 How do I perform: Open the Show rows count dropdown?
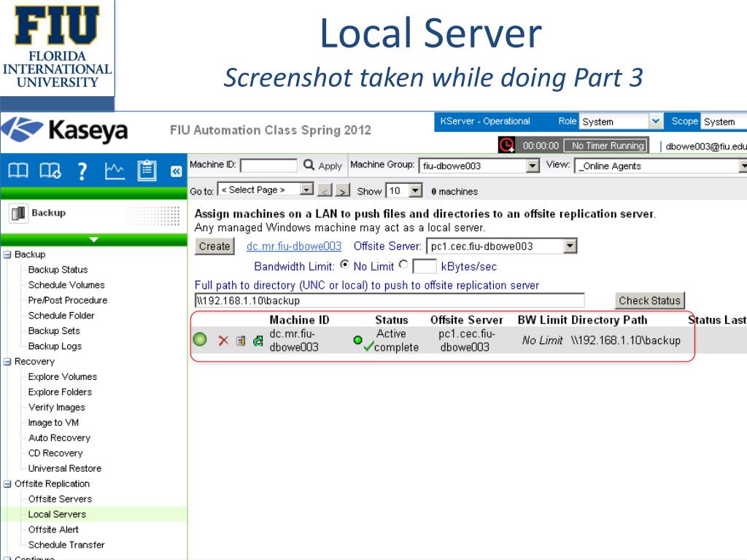click(x=404, y=190)
